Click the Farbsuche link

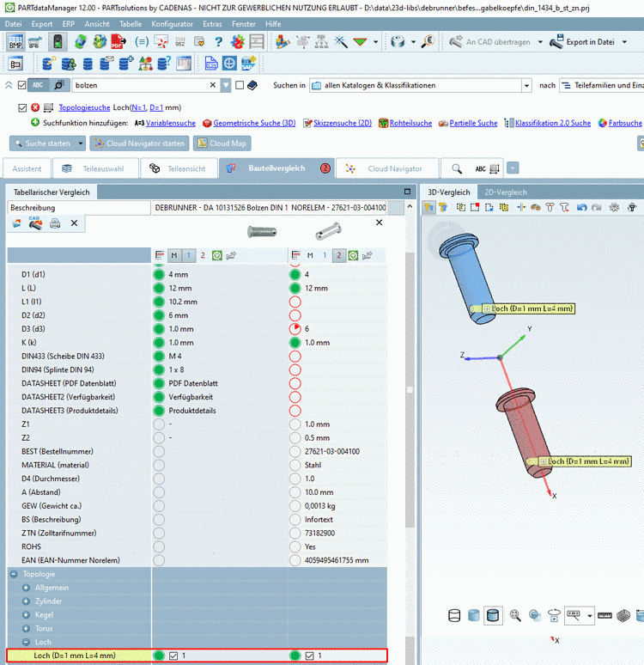pos(625,123)
